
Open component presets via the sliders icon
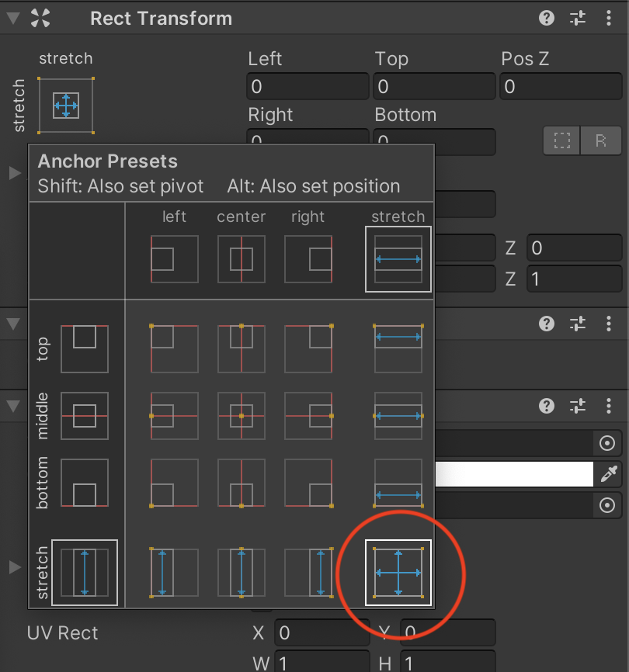[x=577, y=18]
